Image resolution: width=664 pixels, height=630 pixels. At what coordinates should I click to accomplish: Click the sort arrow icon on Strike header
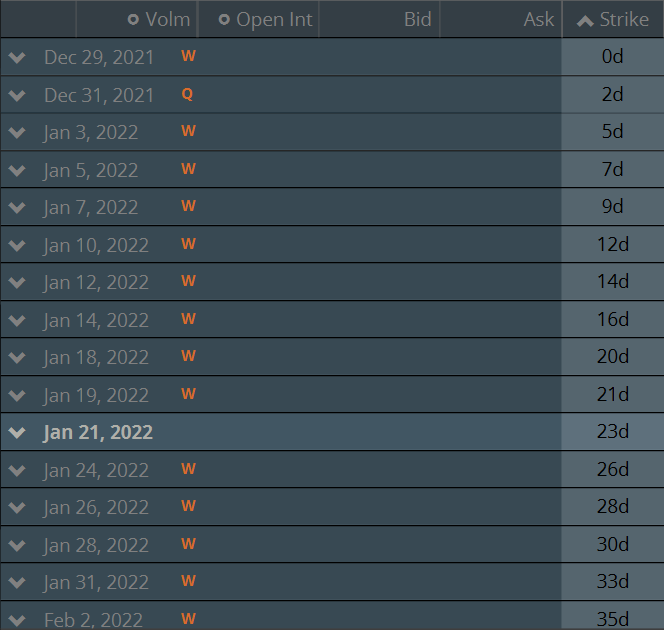585,21
